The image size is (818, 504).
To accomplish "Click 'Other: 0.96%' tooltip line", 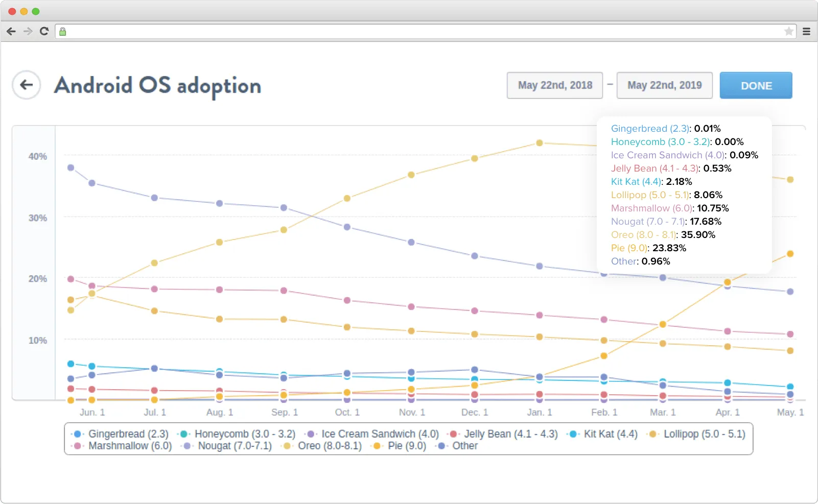I will [x=641, y=261].
